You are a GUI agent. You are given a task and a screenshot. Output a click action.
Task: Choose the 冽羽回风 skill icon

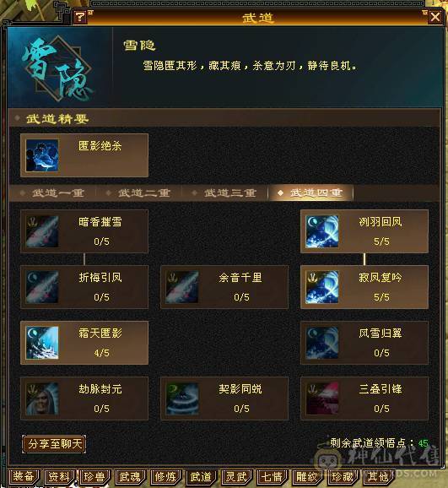(x=322, y=231)
